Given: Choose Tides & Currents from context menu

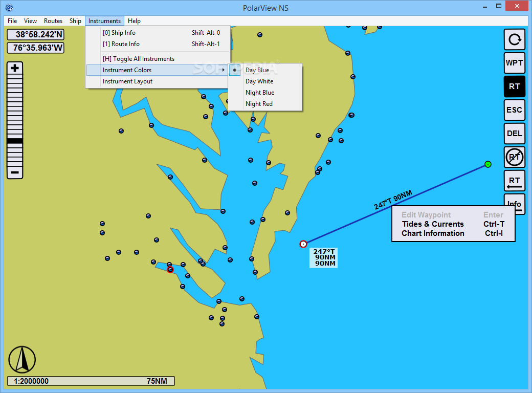Looking at the screenshot, I should [x=453, y=224].
